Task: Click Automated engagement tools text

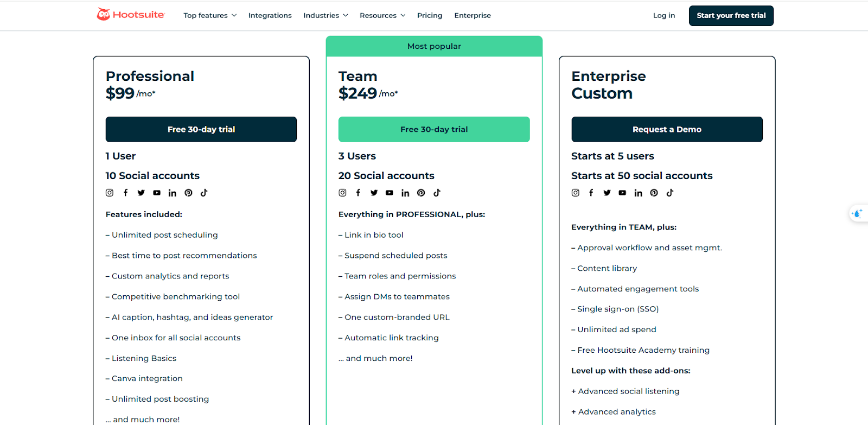Action: [x=638, y=289]
